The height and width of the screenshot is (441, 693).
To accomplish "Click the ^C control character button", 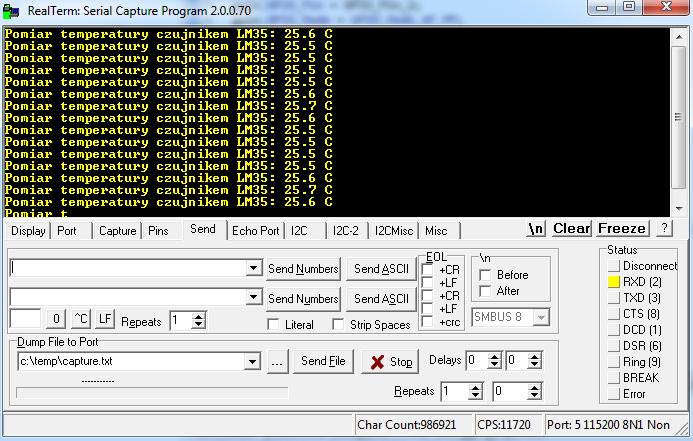I will tap(81, 319).
